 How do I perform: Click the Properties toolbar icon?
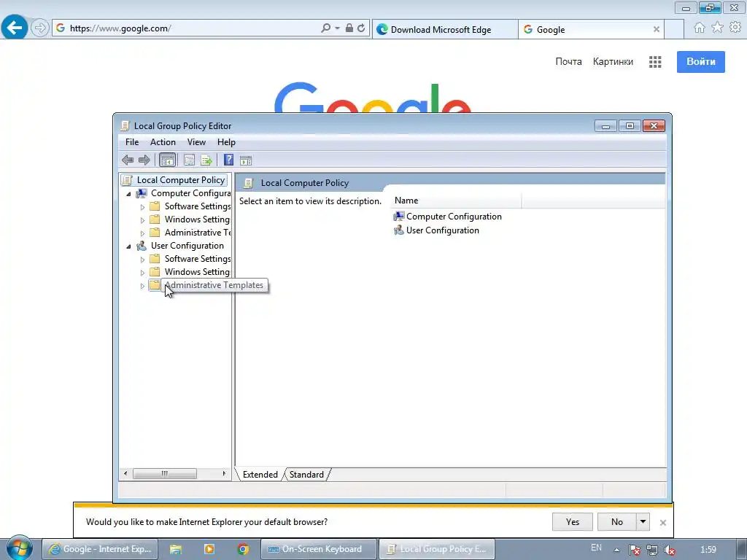(x=189, y=160)
